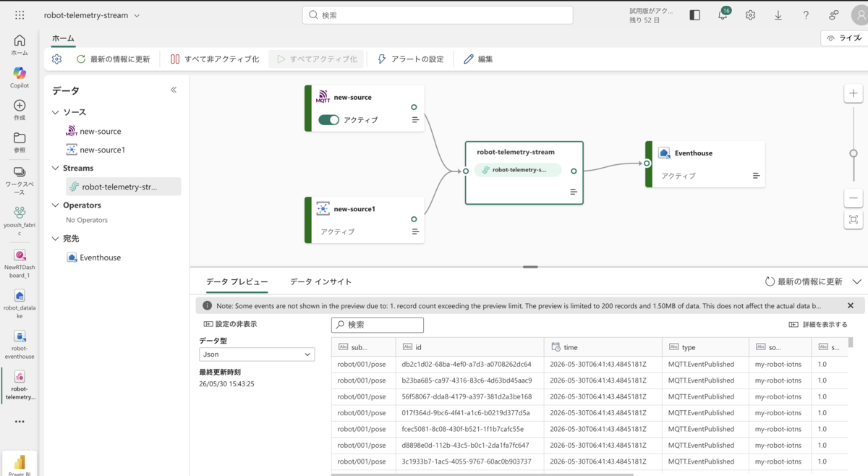Refresh the data preview panel
This screenshot has height=476, width=868.
pyautogui.click(x=804, y=281)
